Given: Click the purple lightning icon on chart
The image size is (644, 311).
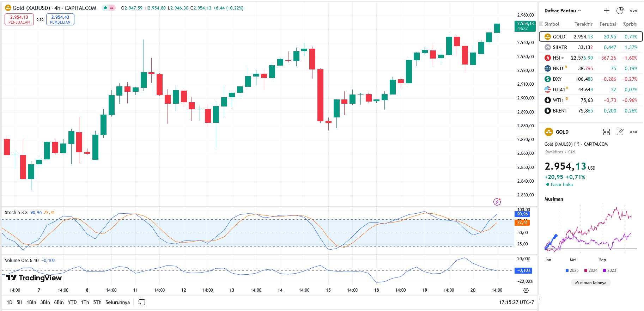Looking at the screenshot, I should tap(497, 202).
